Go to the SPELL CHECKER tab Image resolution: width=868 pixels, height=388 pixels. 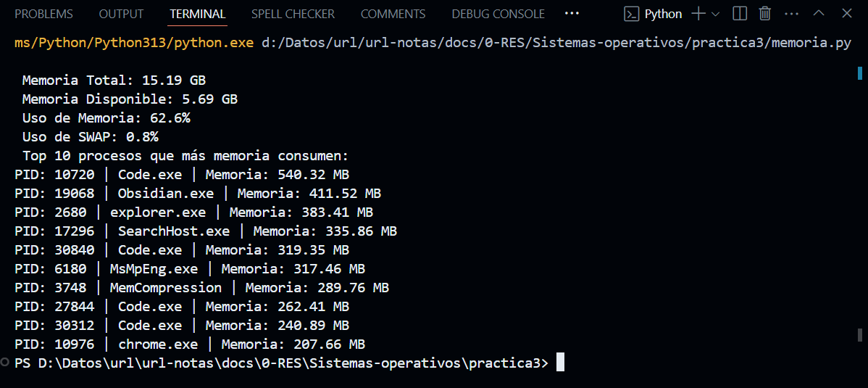(293, 14)
